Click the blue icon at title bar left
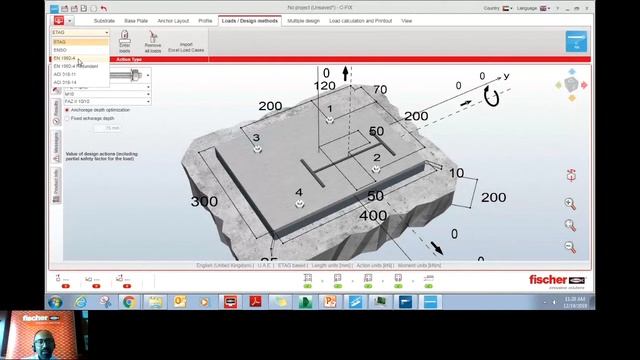Viewport: 640px width, 360px height. click(54, 8)
